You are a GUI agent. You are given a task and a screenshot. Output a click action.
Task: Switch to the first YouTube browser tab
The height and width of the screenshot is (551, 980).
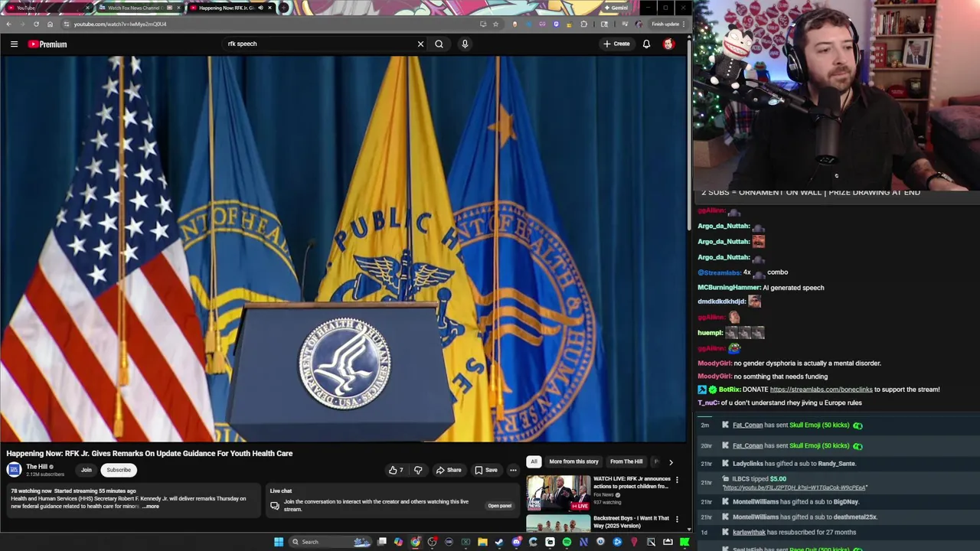tap(46, 8)
